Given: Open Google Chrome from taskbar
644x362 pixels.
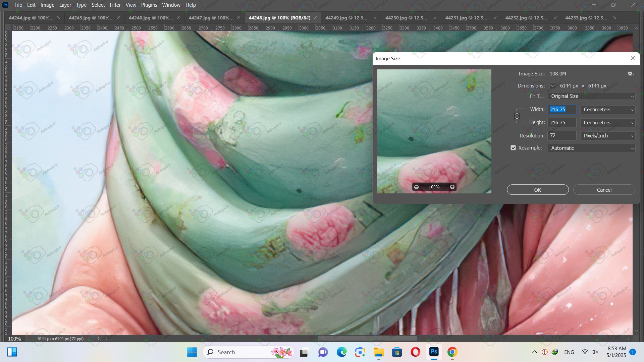Looking at the screenshot, I should pyautogui.click(x=452, y=352).
